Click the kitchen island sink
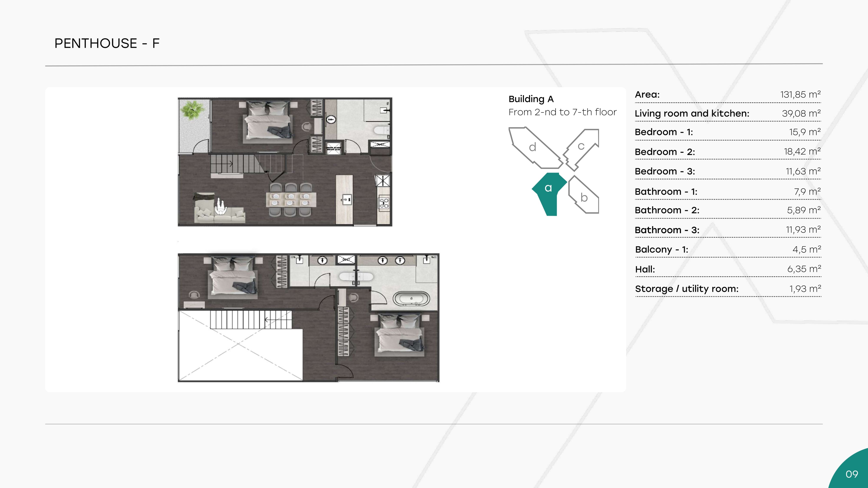Image resolution: width=868 pixels, height=488 pixels. coord(347,200)
